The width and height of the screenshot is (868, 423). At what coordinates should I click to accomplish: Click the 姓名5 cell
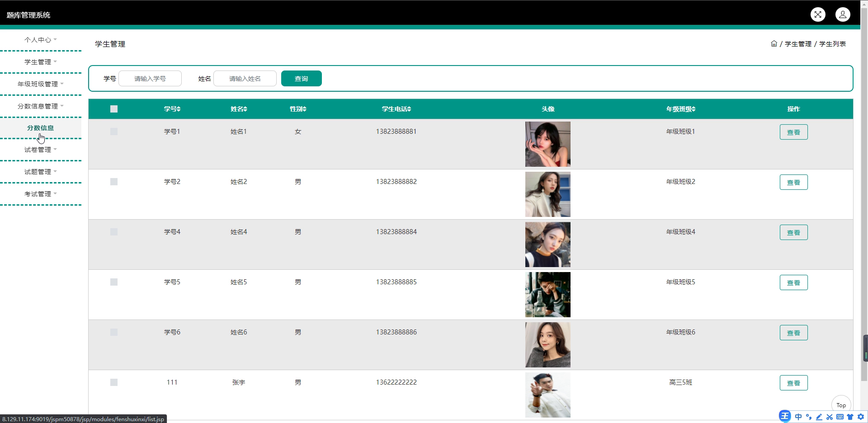[239, 282]
